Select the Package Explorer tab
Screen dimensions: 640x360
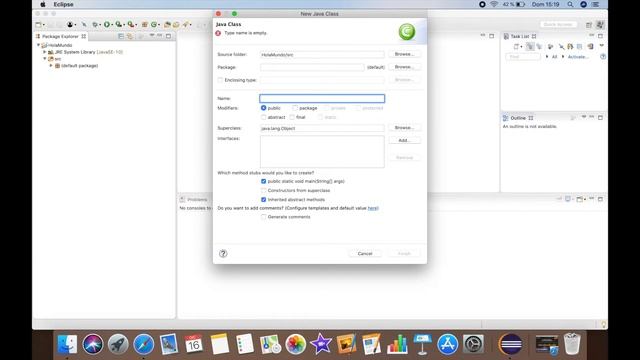click(x=60, y=36)
